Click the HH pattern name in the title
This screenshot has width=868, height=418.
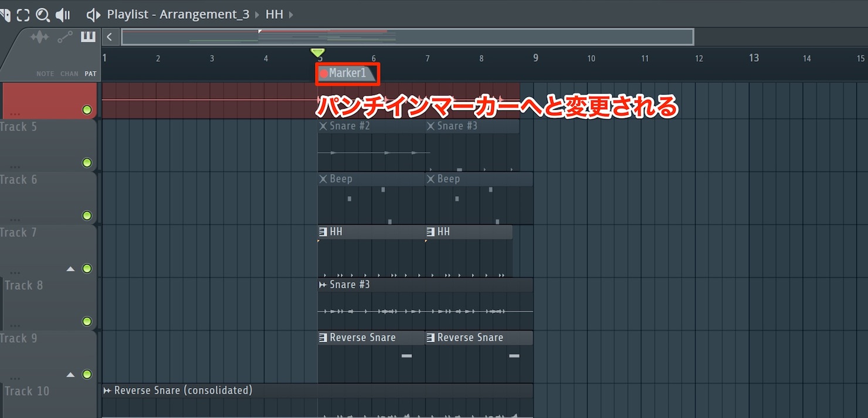[274, 14]
